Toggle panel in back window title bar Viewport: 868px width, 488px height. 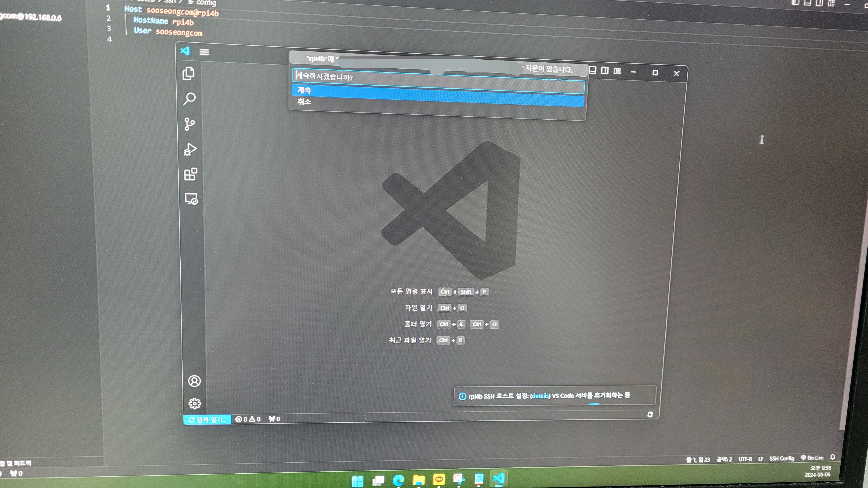click(x=807, y=2)
